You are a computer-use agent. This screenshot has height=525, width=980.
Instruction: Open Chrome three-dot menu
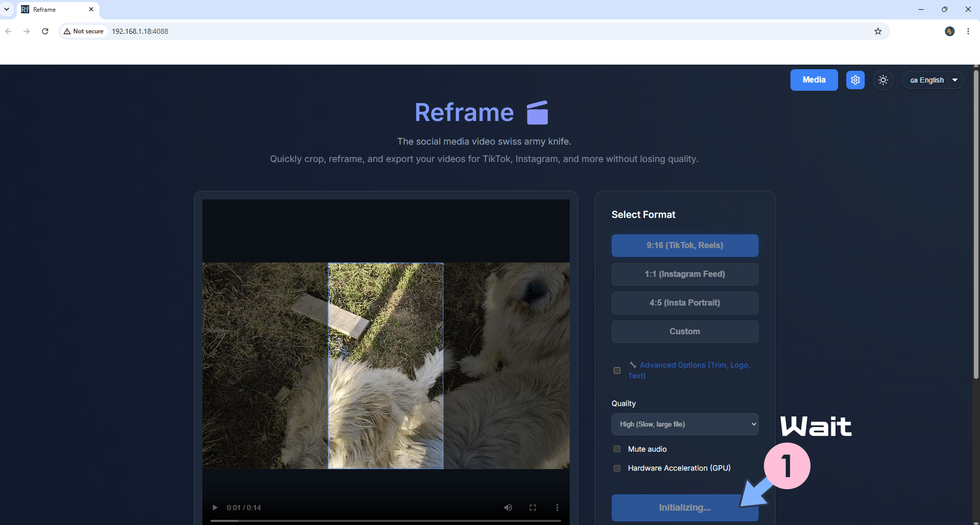968,31
